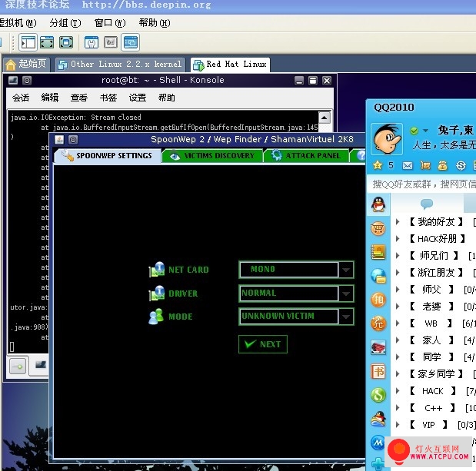Click the appliance view toolbar icon
This screenshot has height=471, width=476.
click(x=111, y=42)
